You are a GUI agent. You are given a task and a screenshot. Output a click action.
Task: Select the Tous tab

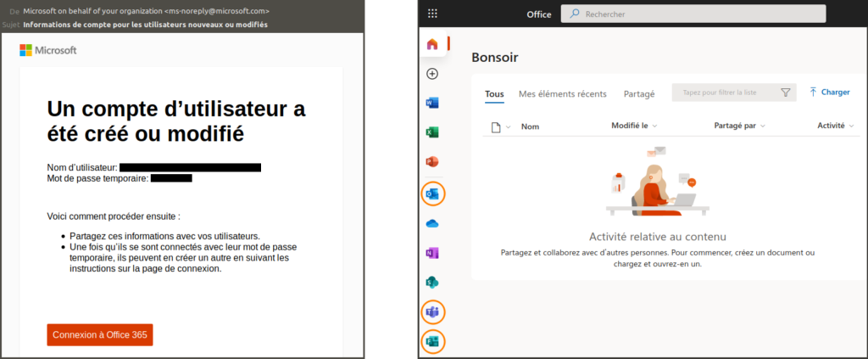pyautogui.click(x=494, y=93)
